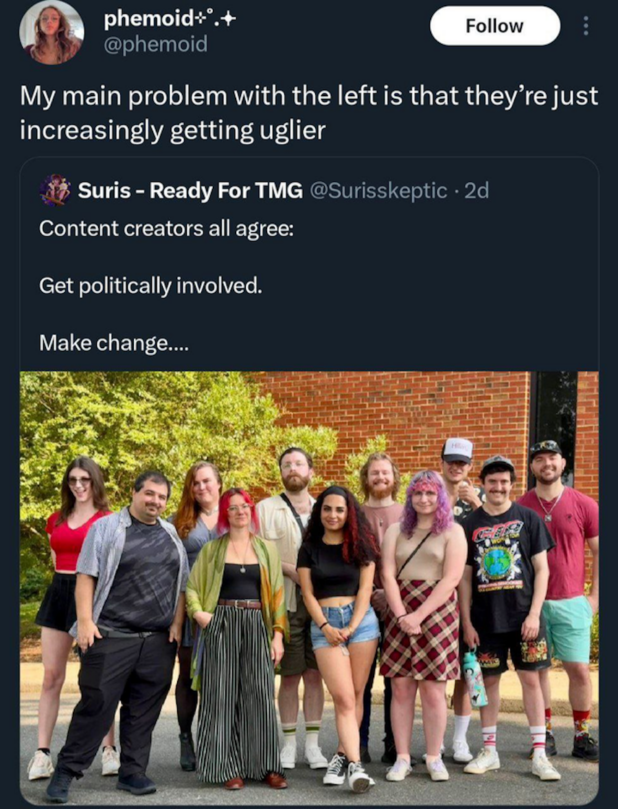The height and width of the screenshot is (809, 618).
Task: Click the "Get politically involved." line
Action: [x=150, y=286]
